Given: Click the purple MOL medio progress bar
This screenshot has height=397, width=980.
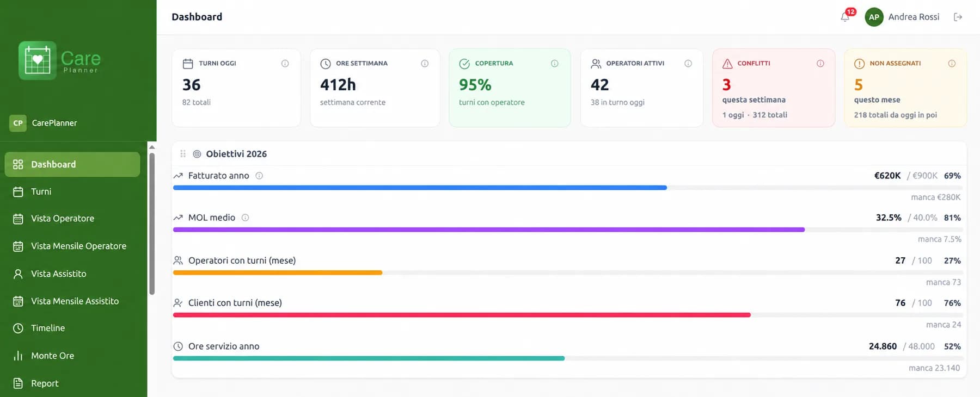Looking at the screenshot, I should pyautogui.click(x=489, y=230).
